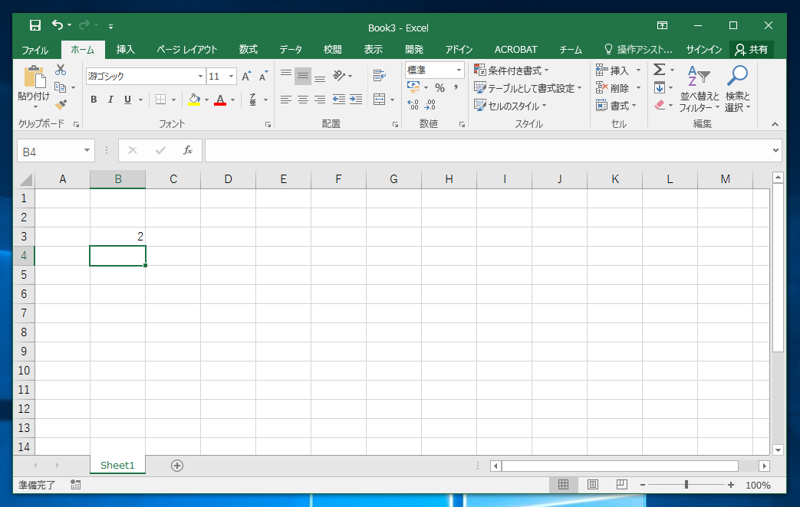
Task: Open the number format dropdown 標準
Action: click(459, 70)
